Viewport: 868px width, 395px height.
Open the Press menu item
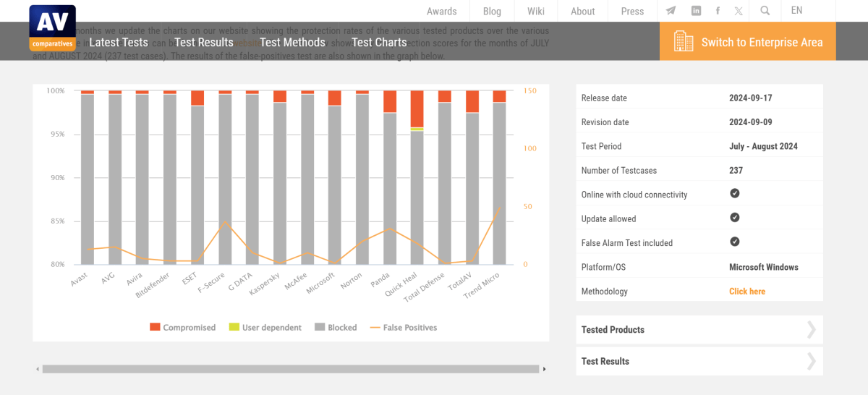(632, 11)
